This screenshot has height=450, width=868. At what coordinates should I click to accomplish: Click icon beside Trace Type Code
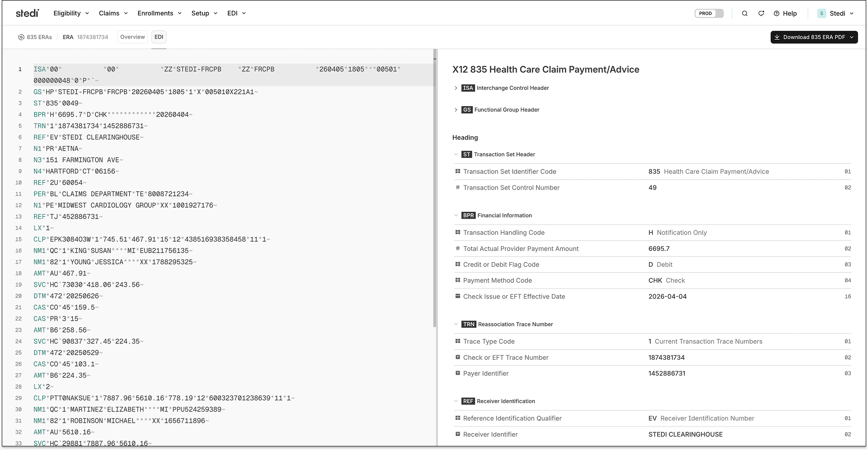point(458,341)
